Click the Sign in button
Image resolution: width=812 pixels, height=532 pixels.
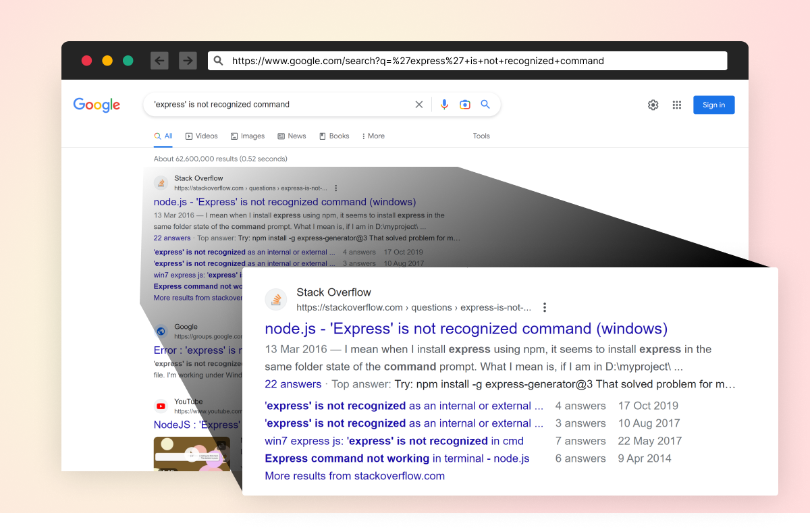tap(714, 105)
